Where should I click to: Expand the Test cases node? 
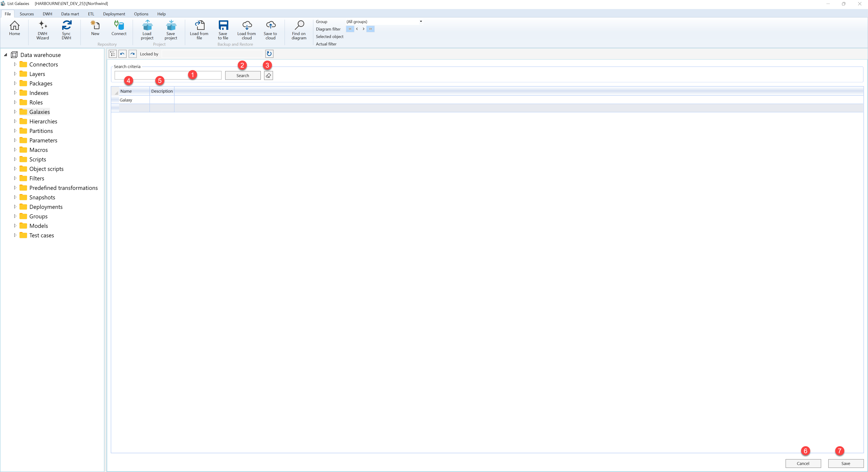click(15, 235)
